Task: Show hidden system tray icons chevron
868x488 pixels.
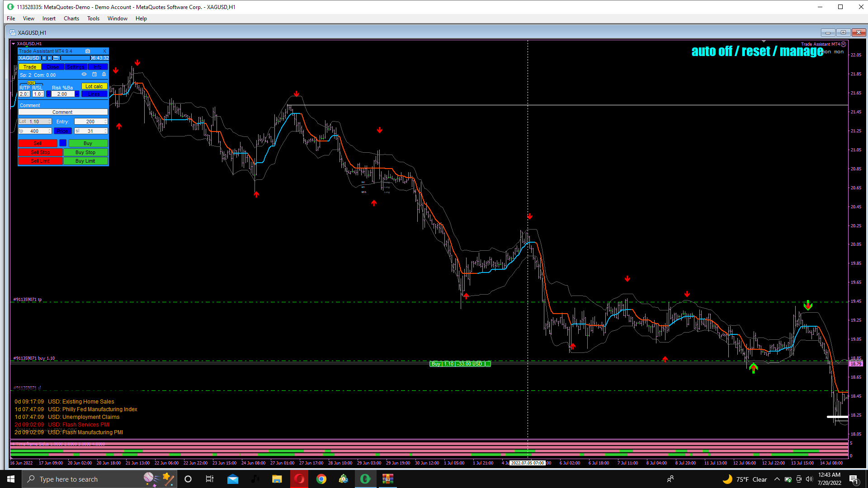Action: coord(777,479)
